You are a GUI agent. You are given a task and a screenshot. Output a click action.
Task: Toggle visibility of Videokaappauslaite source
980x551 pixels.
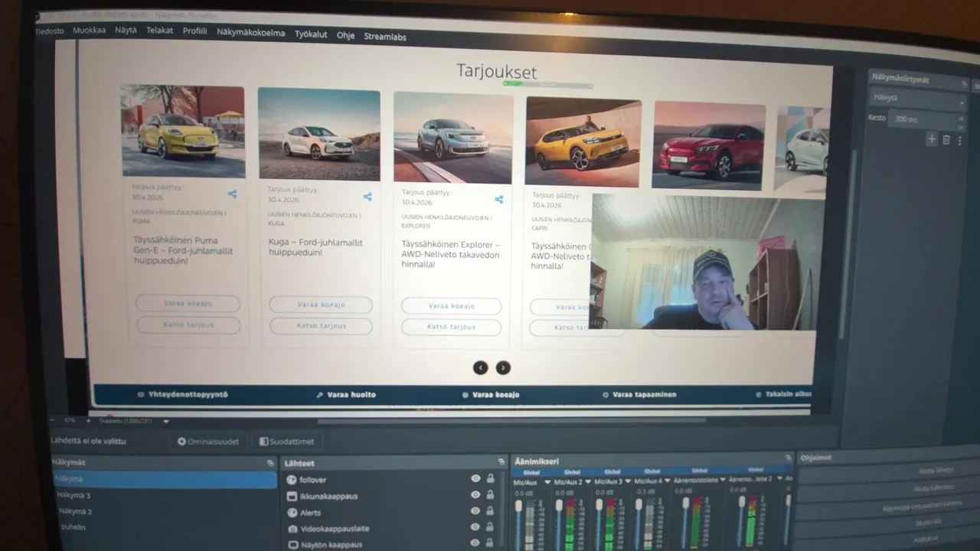(475, 527)
